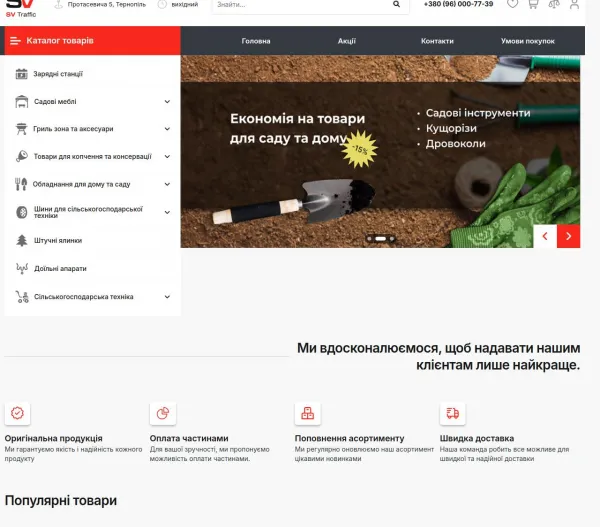Open the Доїльні апарати category
The height and width of the screenshot is (527, 600).
(x=60, y=268)
